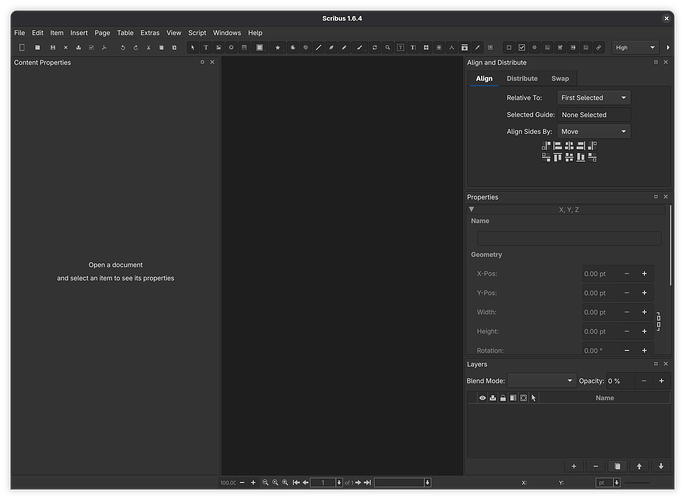Open the Relative To dropdown

pyautogui.click(x=594, y=98)
